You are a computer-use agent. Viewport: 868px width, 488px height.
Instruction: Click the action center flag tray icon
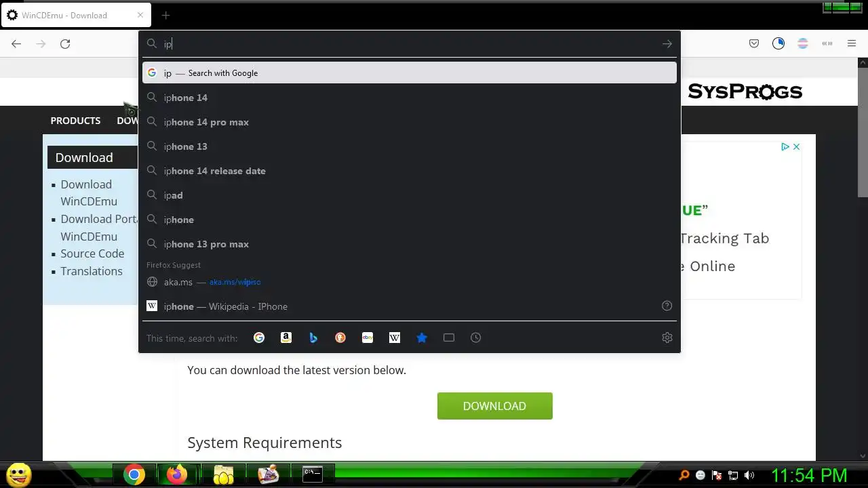tap(717, 475)
